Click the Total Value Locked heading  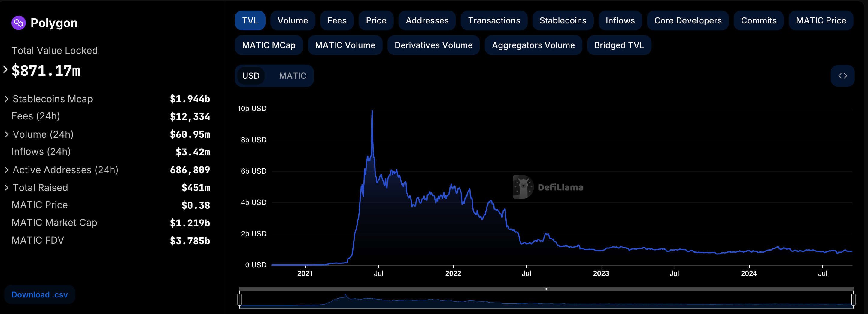[x=55, y=51]
